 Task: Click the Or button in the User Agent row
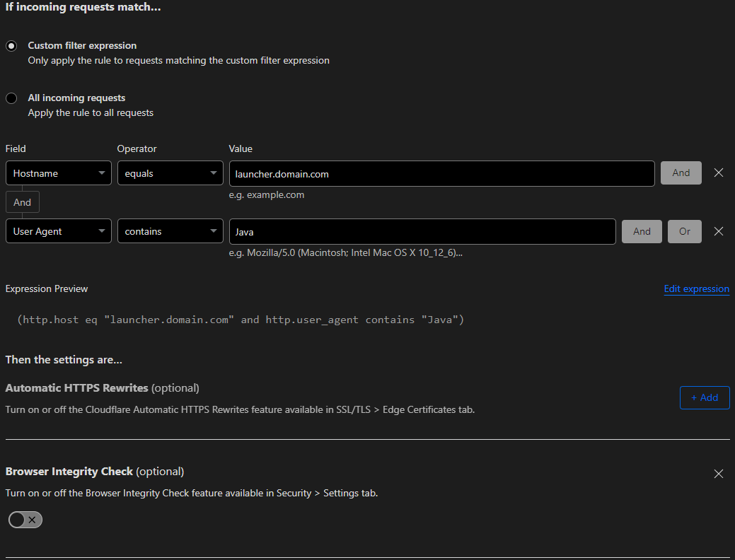[x=684, y=231]
